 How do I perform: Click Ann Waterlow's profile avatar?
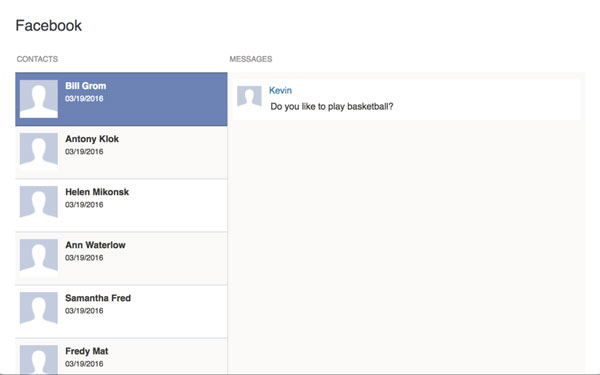click(x=39, y=258)
